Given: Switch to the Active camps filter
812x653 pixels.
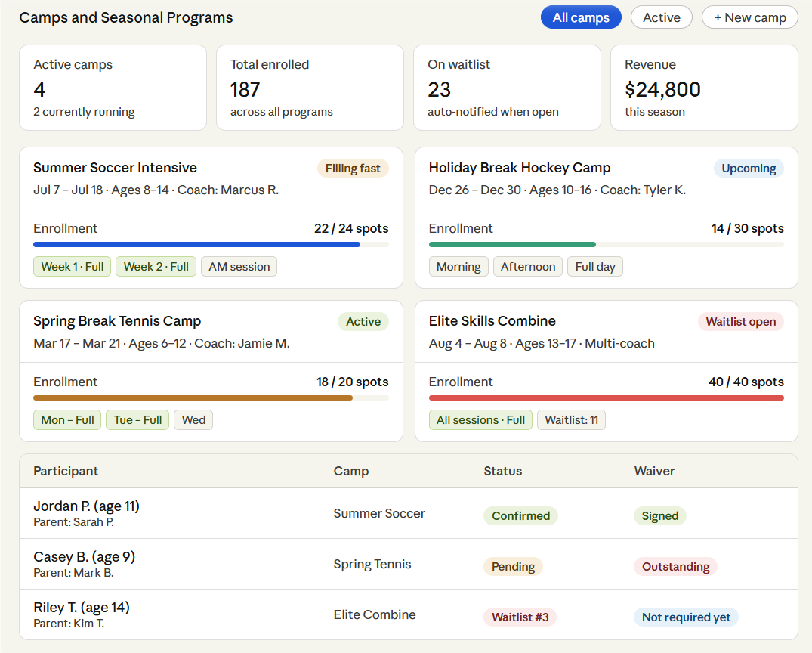Looking at the screenshot, I should (x=661, y=17).
